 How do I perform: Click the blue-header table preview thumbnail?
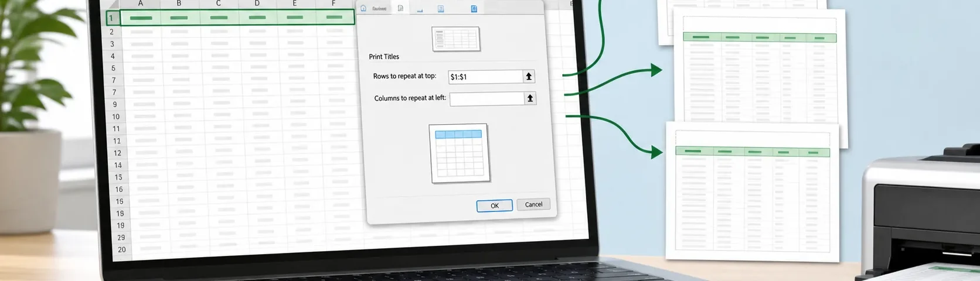pyautogui.click(x=460, y=153)
